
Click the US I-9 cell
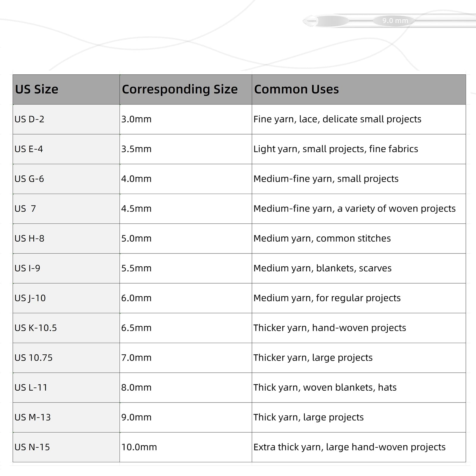coord(66,268)
